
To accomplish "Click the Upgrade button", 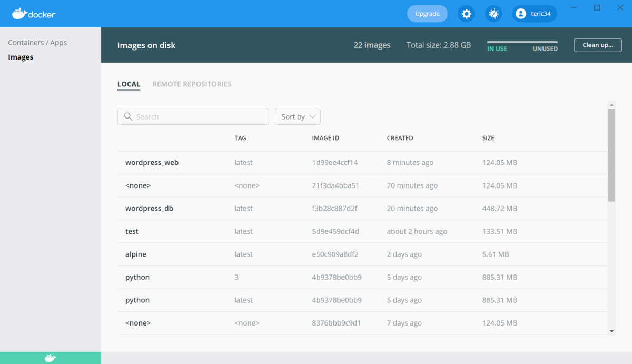I will coord(427,14).
